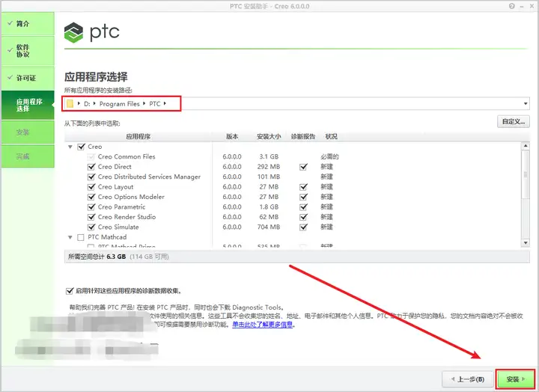539x392 pixels.
Task: Open the install path dropdown arrow
Action: tap(526, 104)
